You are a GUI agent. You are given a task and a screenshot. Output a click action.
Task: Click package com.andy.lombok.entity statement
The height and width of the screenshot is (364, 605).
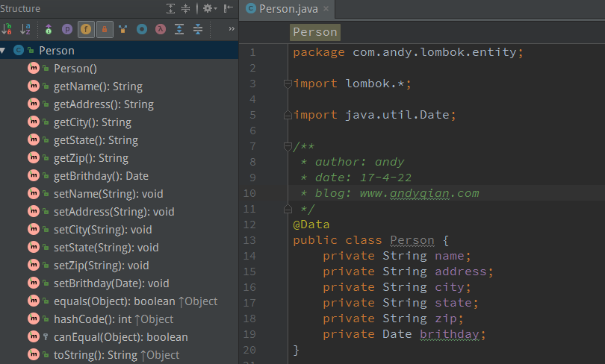tap(408, 52)
